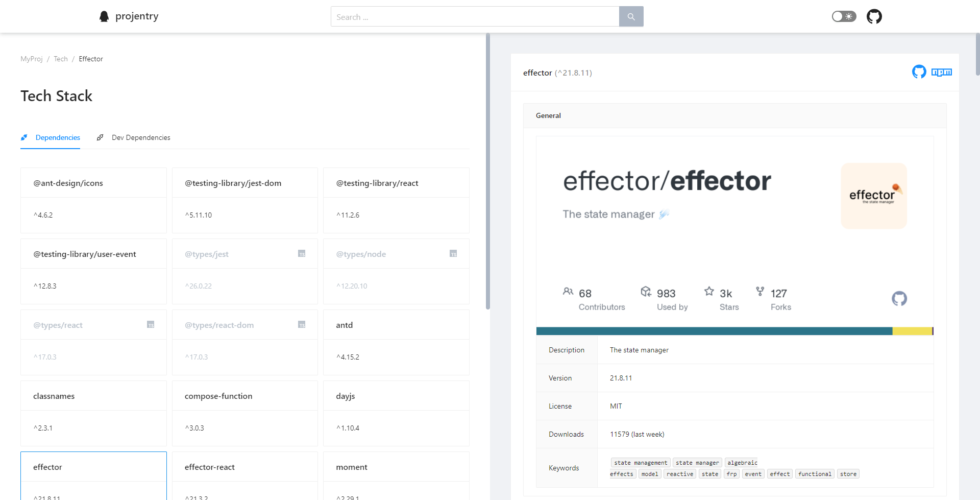This screenshot has height=500, width=980.
Task: Click the 'store' keyword tag
Action: 848,474
